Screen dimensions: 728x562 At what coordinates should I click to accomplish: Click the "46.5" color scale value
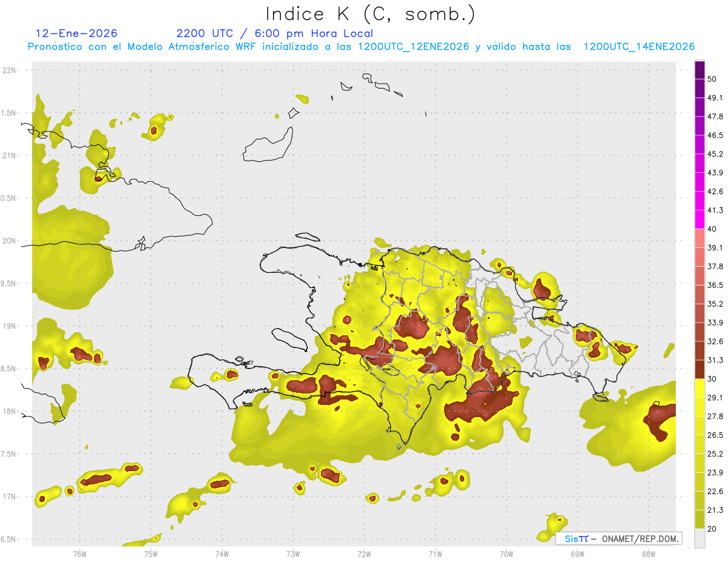715,135
